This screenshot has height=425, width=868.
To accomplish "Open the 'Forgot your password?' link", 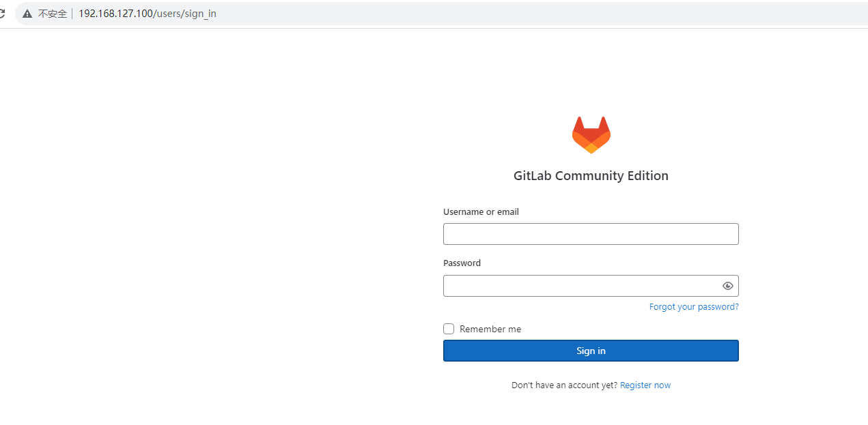I will [x=694, y=307].
